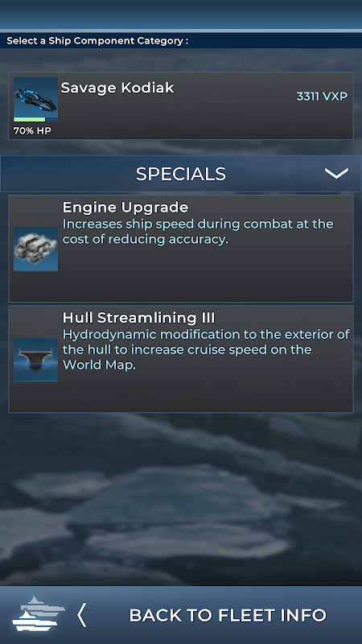Click the Savage Kodiak ship thumbnail
Screen dimensions: 362x644
(35, 97)
